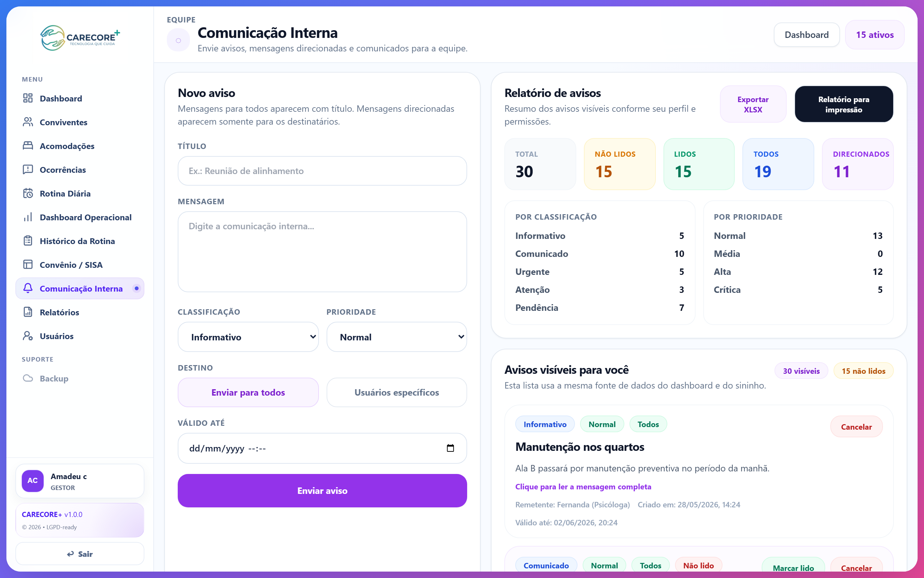This screenshot has height=578, width=924.
Task: Click Informativo tag on Manutenção nos quartos notice
Action: tap(545, 424)
